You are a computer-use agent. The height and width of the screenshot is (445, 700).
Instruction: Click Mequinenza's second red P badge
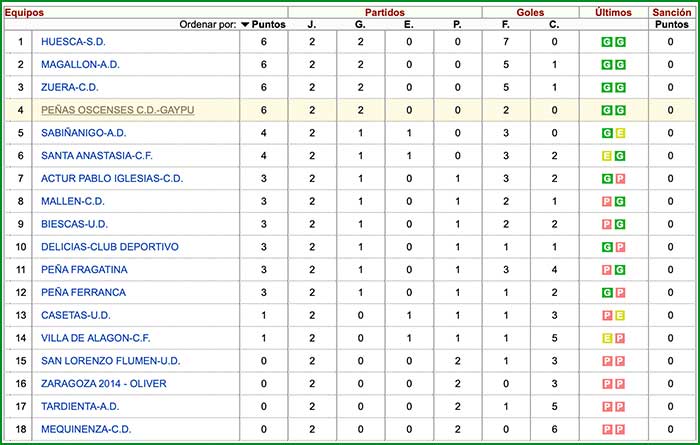point(620,430)
